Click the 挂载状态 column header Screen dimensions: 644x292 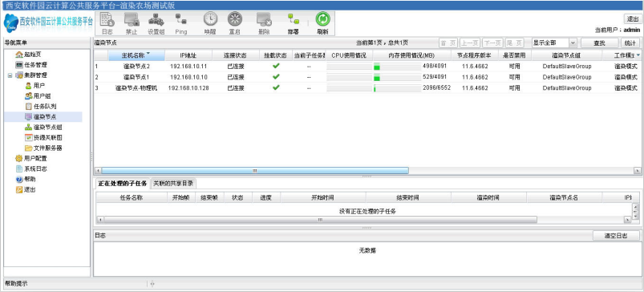276,55
